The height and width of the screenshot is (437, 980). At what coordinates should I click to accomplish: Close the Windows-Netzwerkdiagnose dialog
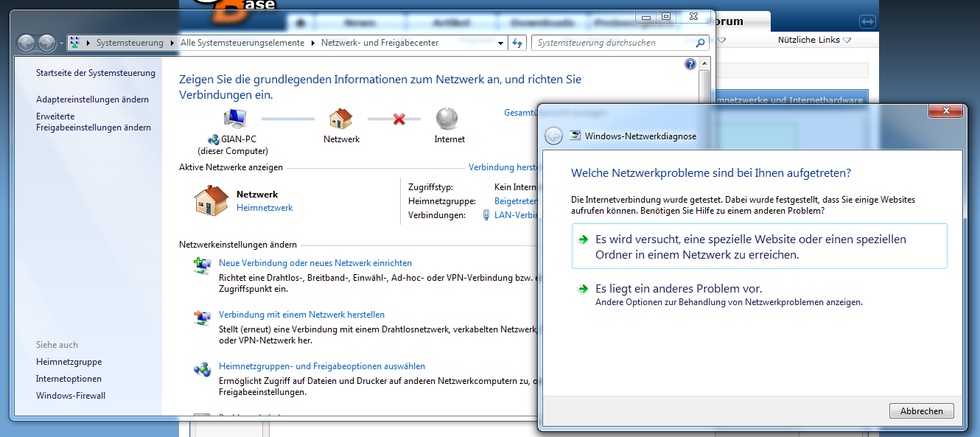(x=945, y=111)
